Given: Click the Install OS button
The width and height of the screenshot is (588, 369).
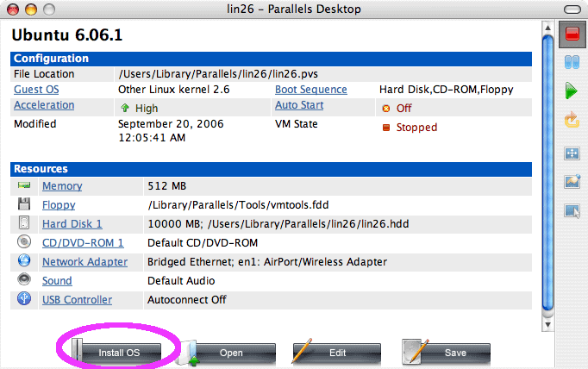Looking at the screenshot, I should [118, 353].
